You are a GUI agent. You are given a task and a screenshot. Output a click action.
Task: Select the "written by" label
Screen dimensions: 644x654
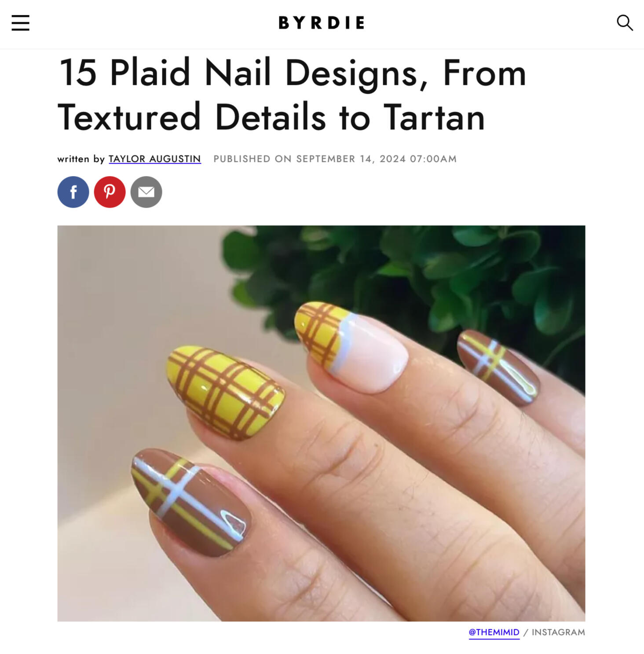click(x=81, y=159)
